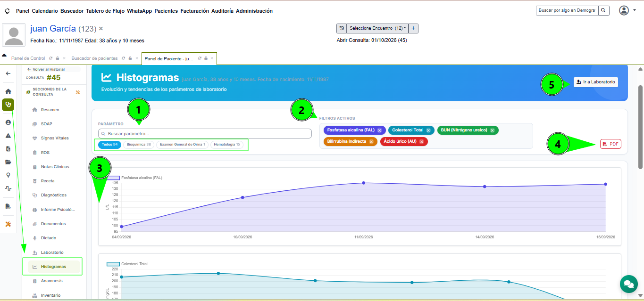Viewport: 644px width, 301px height.
Task: Click the orange tools icon in left rail
Action: [x=8, y=224]
